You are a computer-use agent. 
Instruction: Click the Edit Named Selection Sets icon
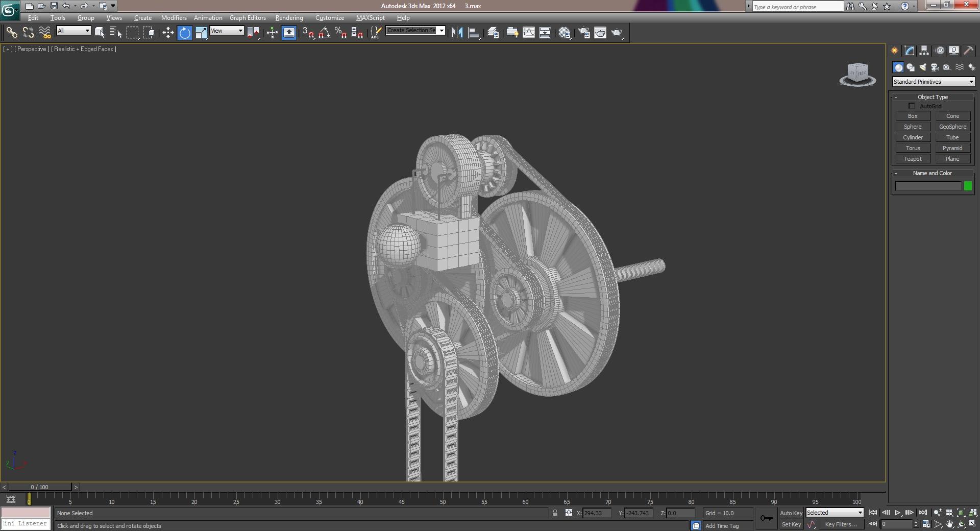375,33
